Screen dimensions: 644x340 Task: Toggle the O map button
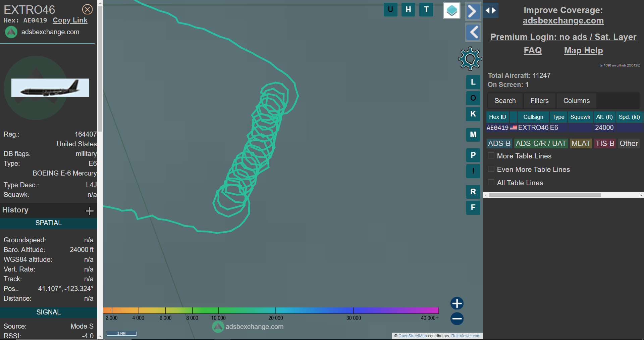coord(473,98)
